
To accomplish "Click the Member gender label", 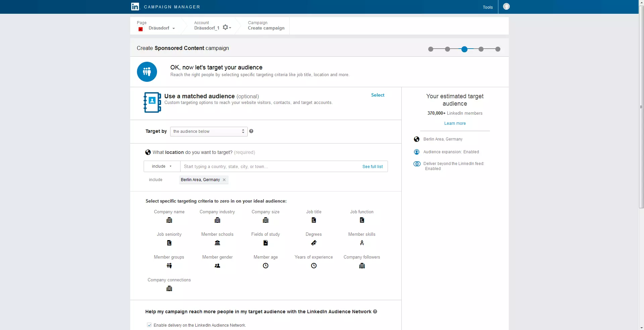I will [x=217, y=257].
